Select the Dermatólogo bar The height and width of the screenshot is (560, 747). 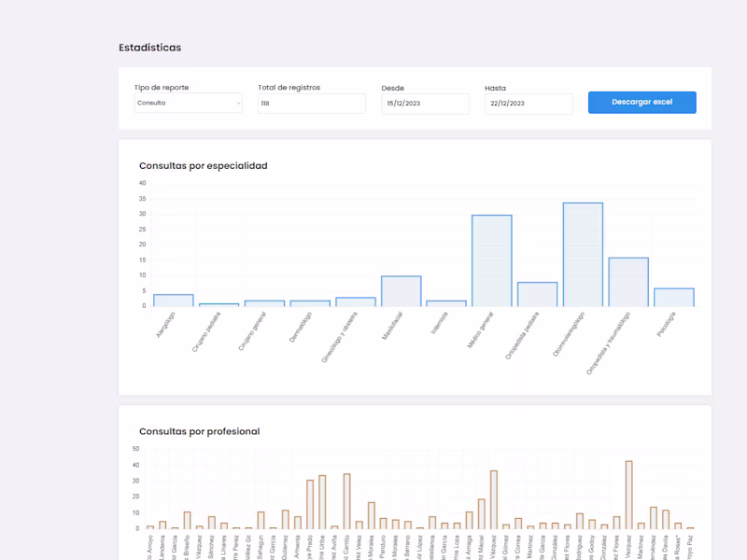pos(310,303)
